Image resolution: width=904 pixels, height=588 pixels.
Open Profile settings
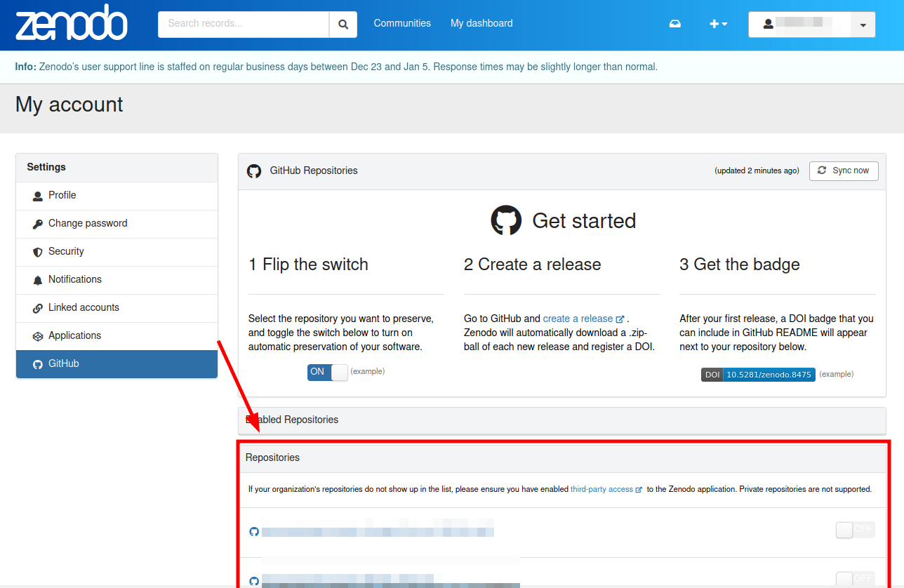click(x=117, y=196)
